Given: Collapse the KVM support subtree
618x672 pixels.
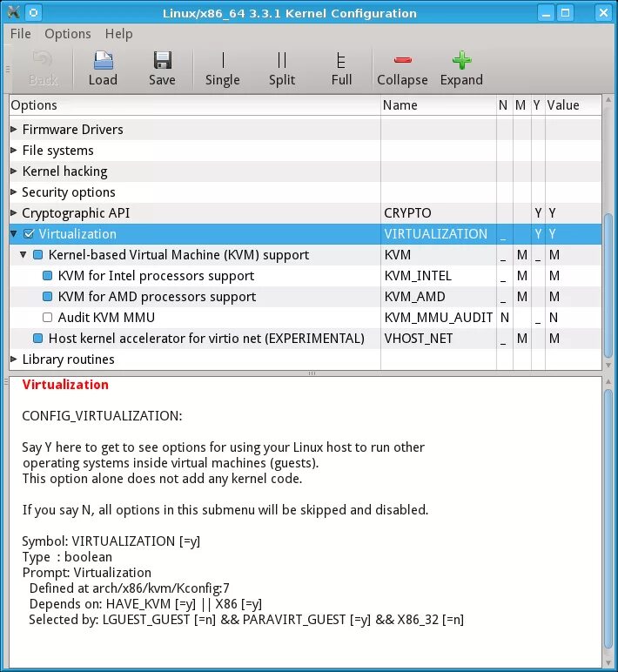Looking at the screenshot, I should click(24, 254).
